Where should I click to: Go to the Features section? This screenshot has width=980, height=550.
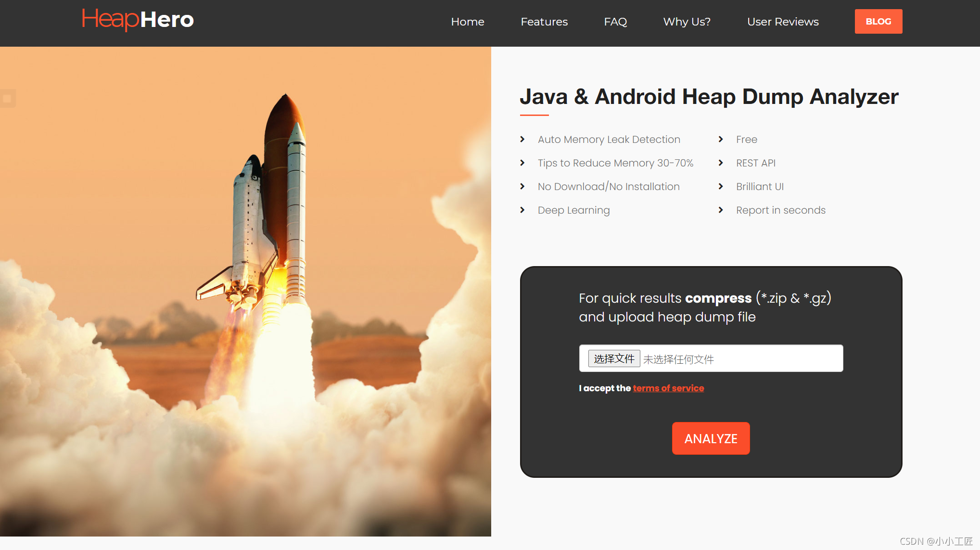coord(544,22)
